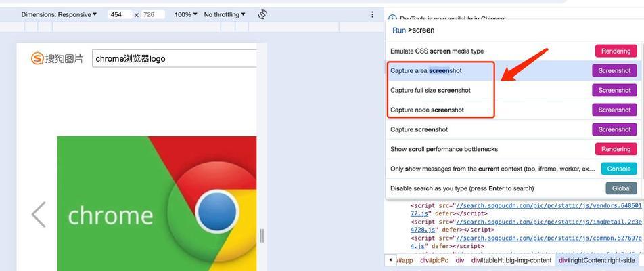The height and width of the screenshot is (271, 644).
Task: Click Screenshot badge beside Capture area screenshot
Action: tap(614, 70)
